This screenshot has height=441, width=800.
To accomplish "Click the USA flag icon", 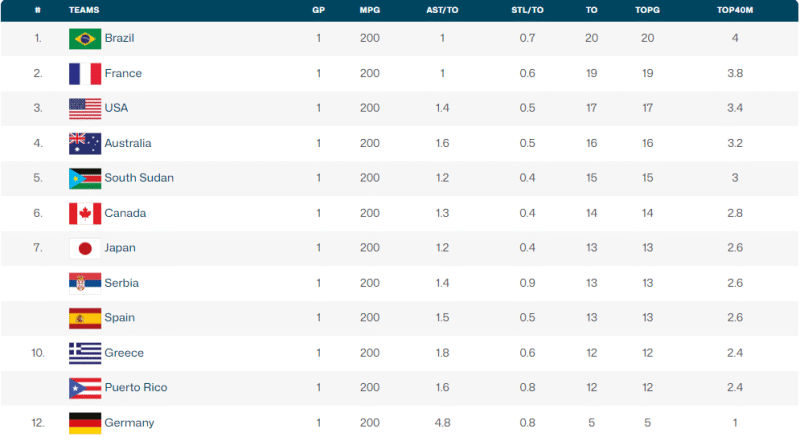I will point(85,109).
